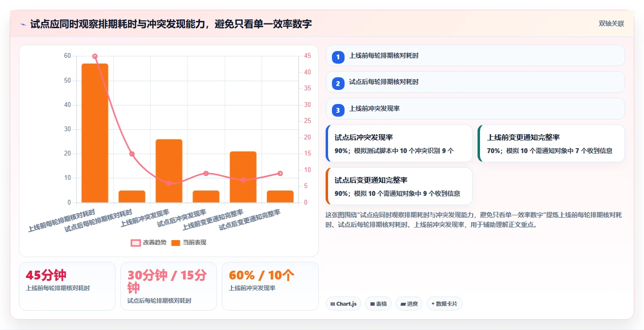This screenshot has height=330, width=644.
Task: Click the orange bar for 上线前冲突发现率
Action: coord(169,171)
